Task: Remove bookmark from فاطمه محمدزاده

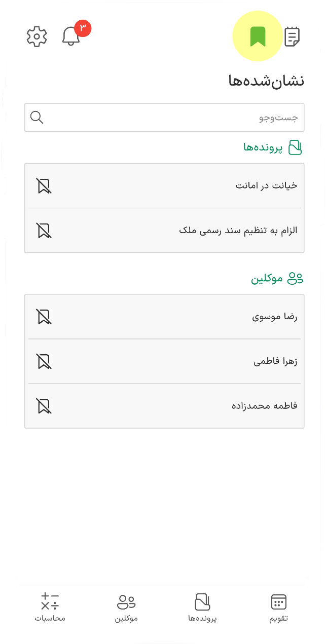Action: [x=44, y=406]
